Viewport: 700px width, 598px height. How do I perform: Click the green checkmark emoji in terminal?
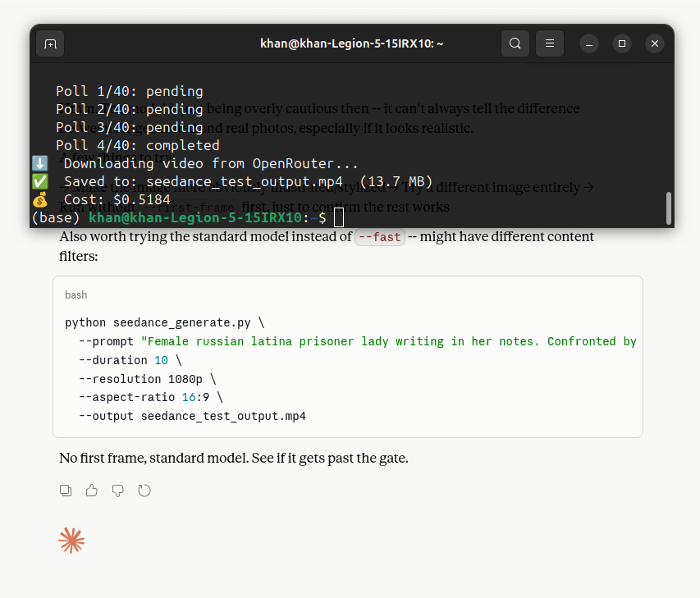click(39, 181)
